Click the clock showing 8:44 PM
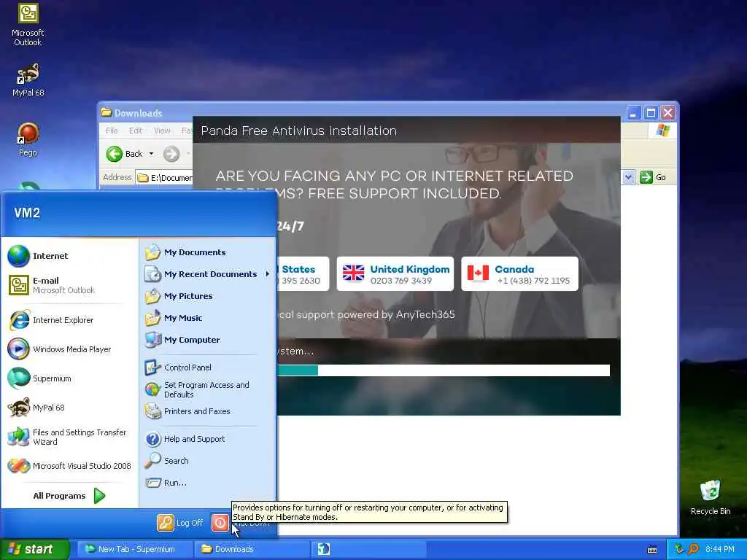Screen dimensions: 747x560 [x=720, y=549]
